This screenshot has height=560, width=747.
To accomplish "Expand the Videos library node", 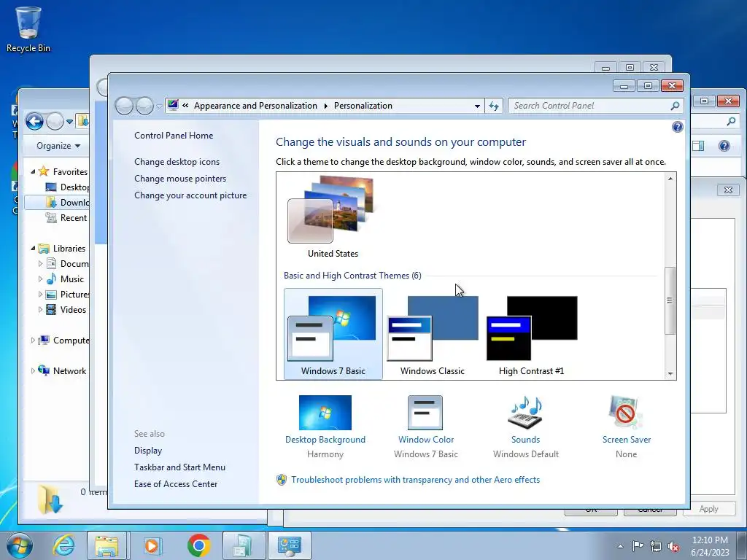I will click(40, 309).
